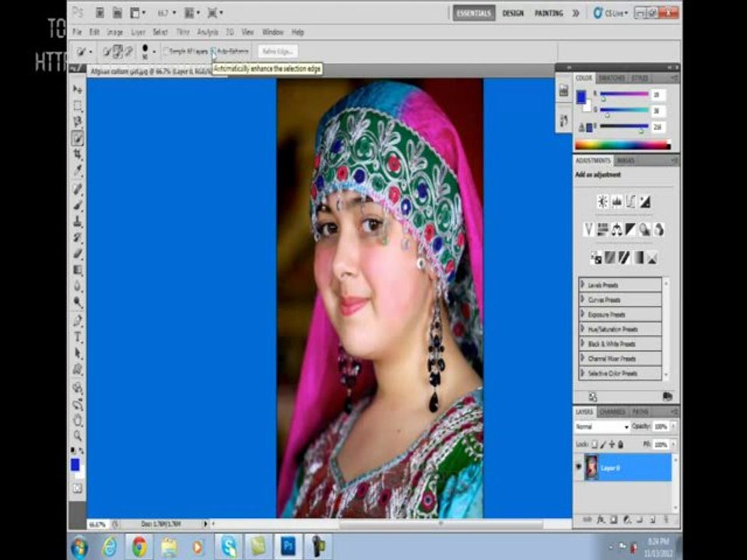Image resolution: width=747 pixels, height=560 pixels.
Task: Swap foreground and background colors
Action: coord(81,450)
